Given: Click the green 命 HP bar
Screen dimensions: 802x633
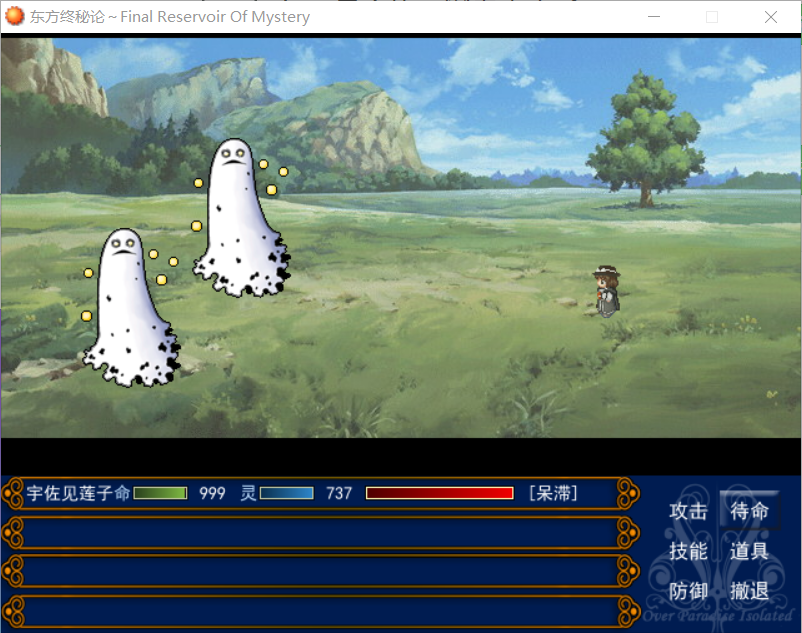Looking at the screenshot, I should click(160, 493).
